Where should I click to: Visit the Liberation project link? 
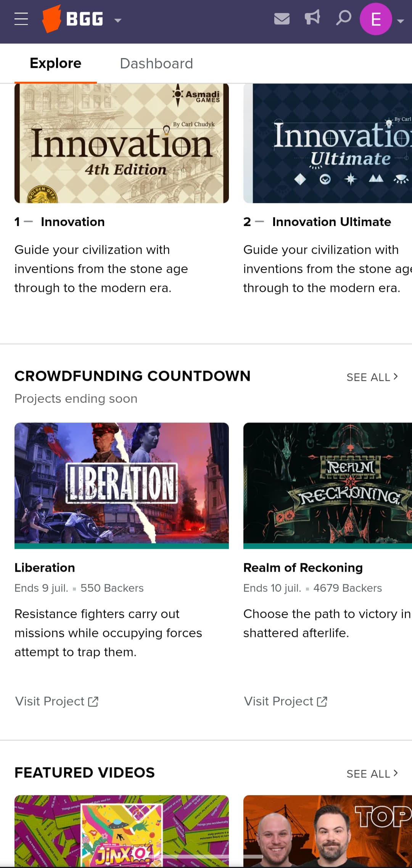pyautogui.click(x=56, y=701)
